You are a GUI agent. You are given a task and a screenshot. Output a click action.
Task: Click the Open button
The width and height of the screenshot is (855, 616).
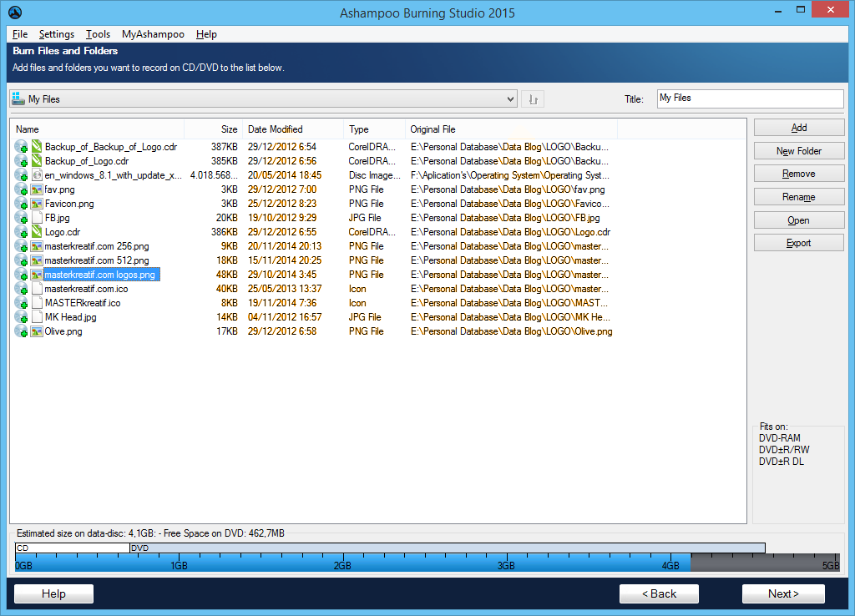799,220
